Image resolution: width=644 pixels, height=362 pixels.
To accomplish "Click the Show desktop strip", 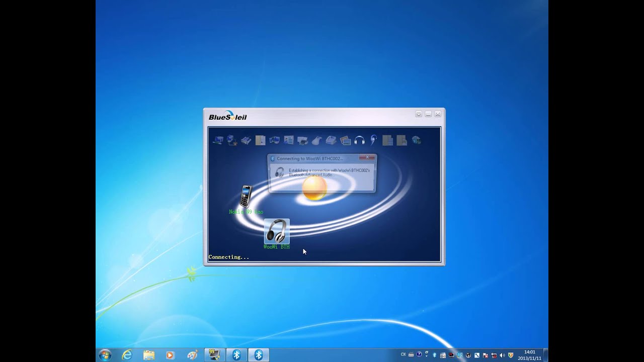I will [x=545, y=355].
